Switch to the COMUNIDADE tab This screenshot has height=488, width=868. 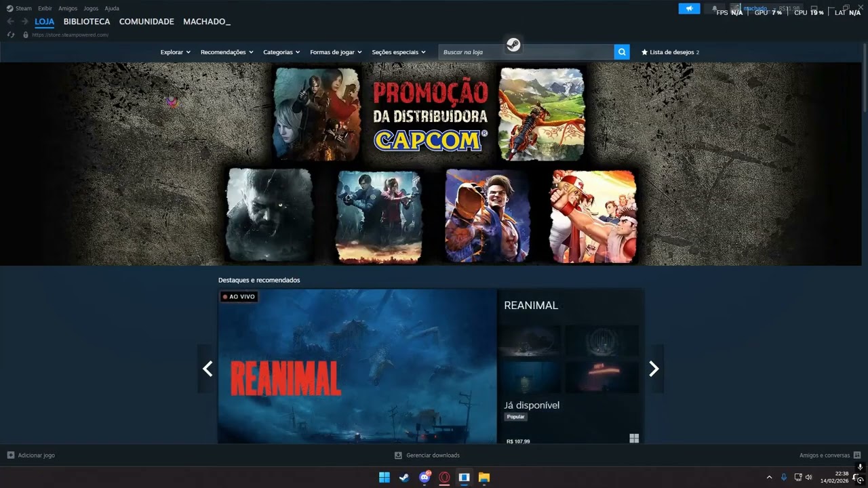(146, 22)
